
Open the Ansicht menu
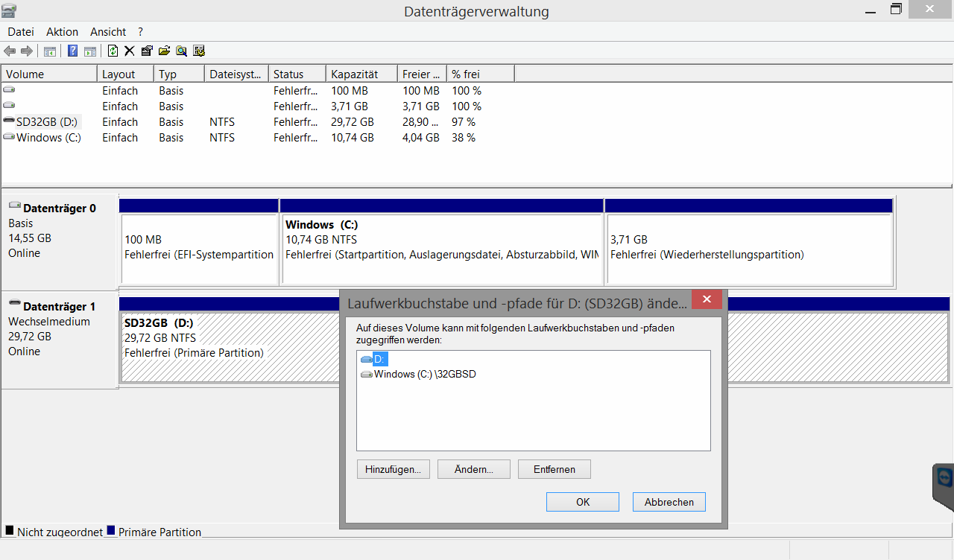point(108,31)
